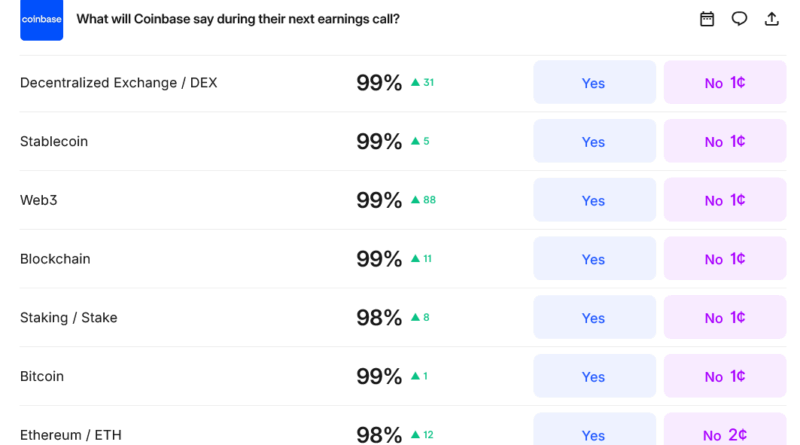The height and width of the screenshot is (445, 800).
Task: Buy Yes for Decentralized Exchange / DEX
Action: (x=594, y=83)
